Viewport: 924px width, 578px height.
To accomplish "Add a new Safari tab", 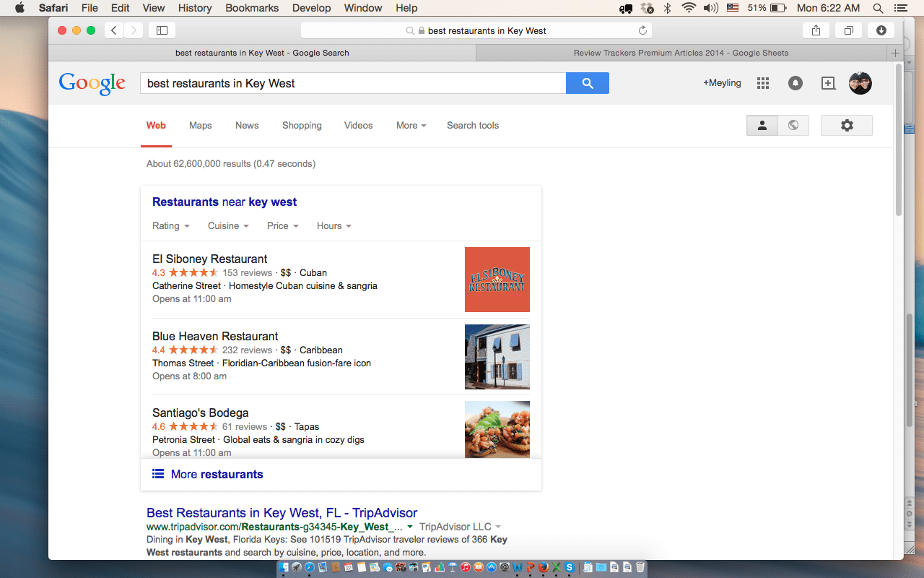I will click(x=895, y=53).
